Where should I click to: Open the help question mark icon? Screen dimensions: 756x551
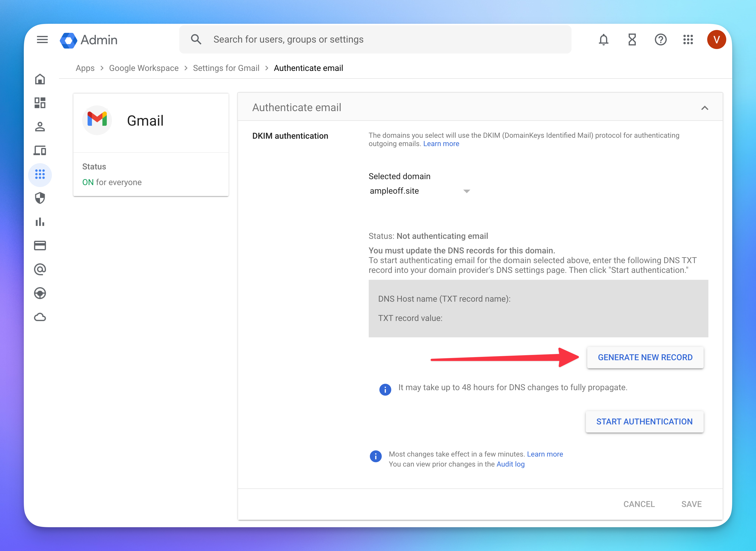660,40
